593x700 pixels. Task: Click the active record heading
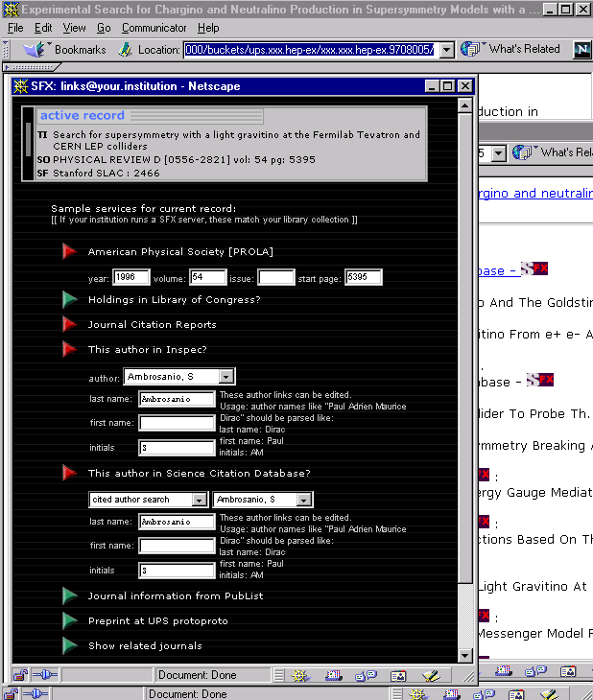[83, 116]
